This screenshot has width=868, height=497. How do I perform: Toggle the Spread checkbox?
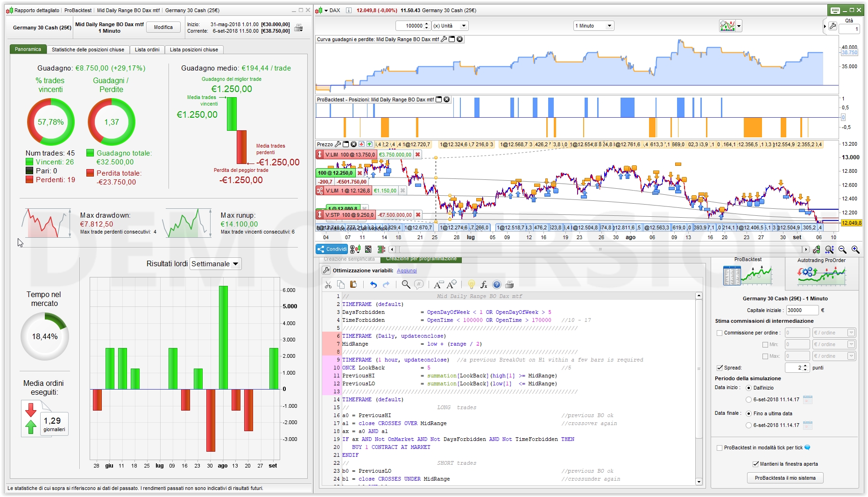pyautogui.click(x=720, y=368)
